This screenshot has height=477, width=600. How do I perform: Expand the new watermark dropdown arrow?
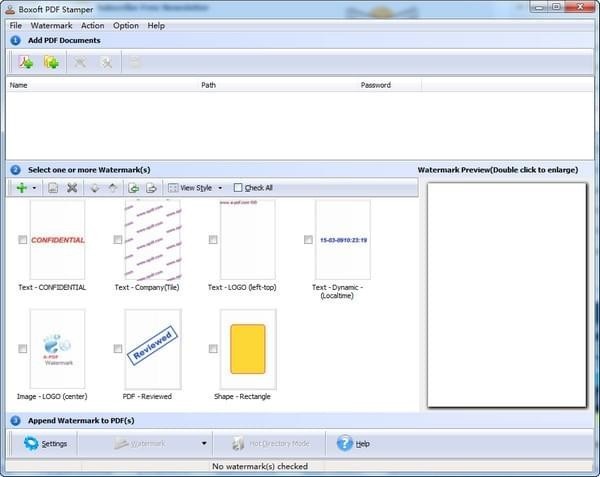34,188
